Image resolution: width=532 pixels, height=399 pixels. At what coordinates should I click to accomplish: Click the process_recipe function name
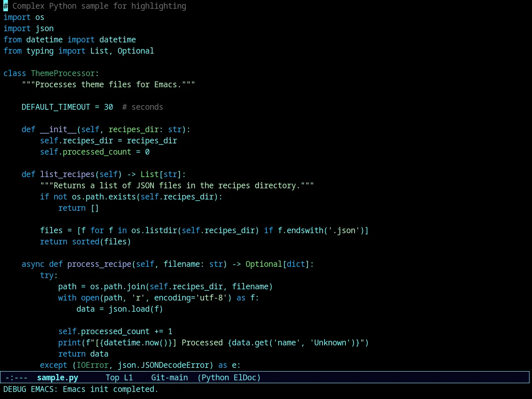[99, 264]
